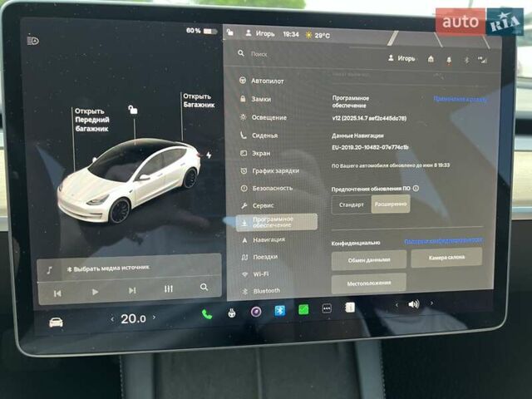Open the all apps three-dots icon
Viewport: 532px width, 399px height.
tap(327, 308)
